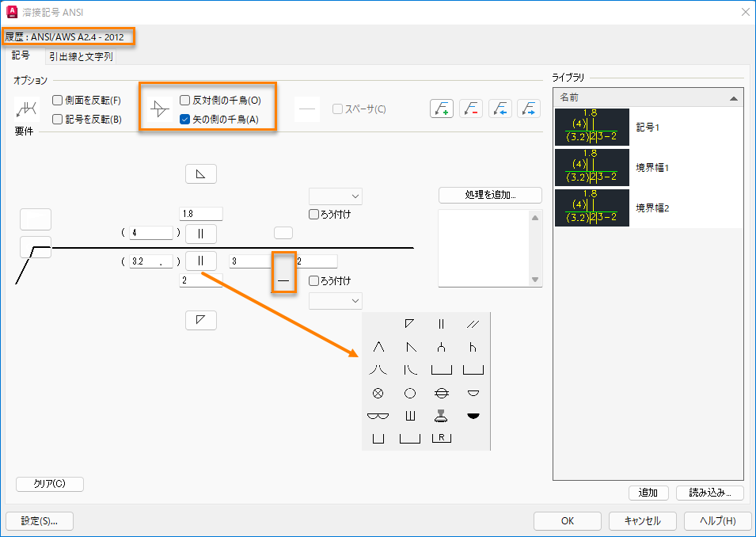Open the contour dropdown above ろう付け
The image size is (756, 537).
point(336,196)
